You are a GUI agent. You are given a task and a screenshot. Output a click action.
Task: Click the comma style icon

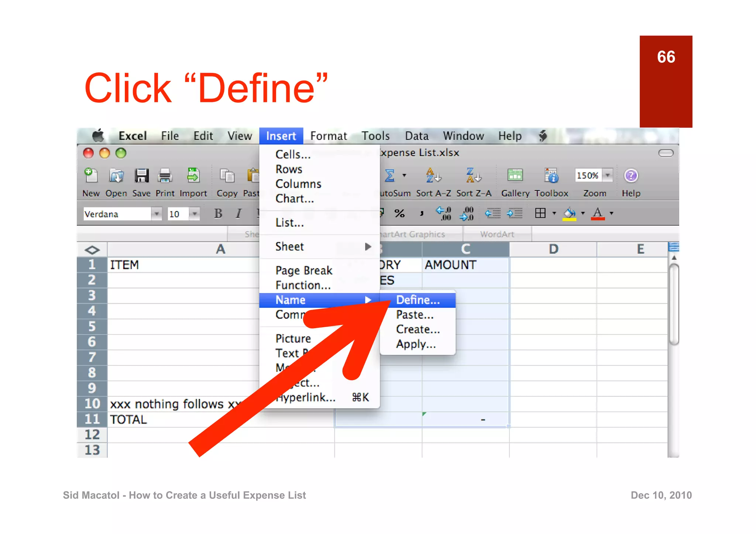tap(422, 213)
